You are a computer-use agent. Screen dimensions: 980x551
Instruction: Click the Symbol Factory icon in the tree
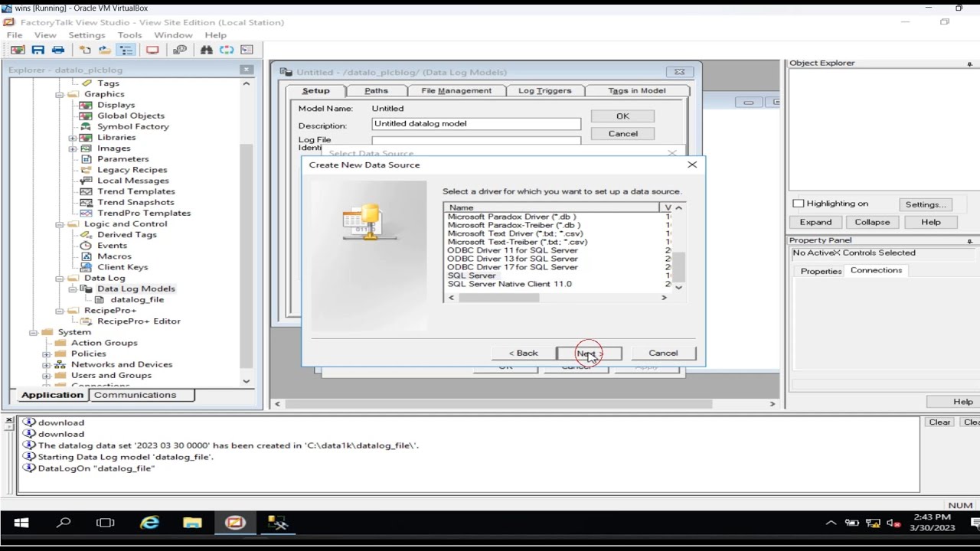[86, 126]
